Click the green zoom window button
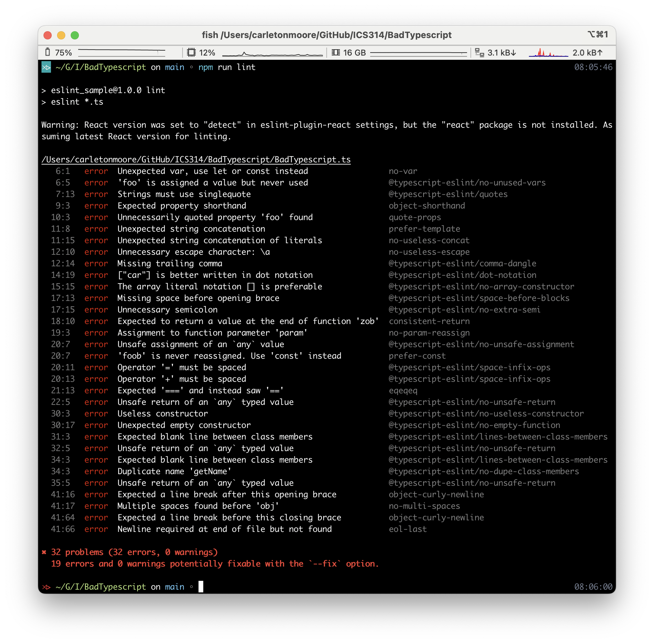654x644 pixels. tap(75, 35)
